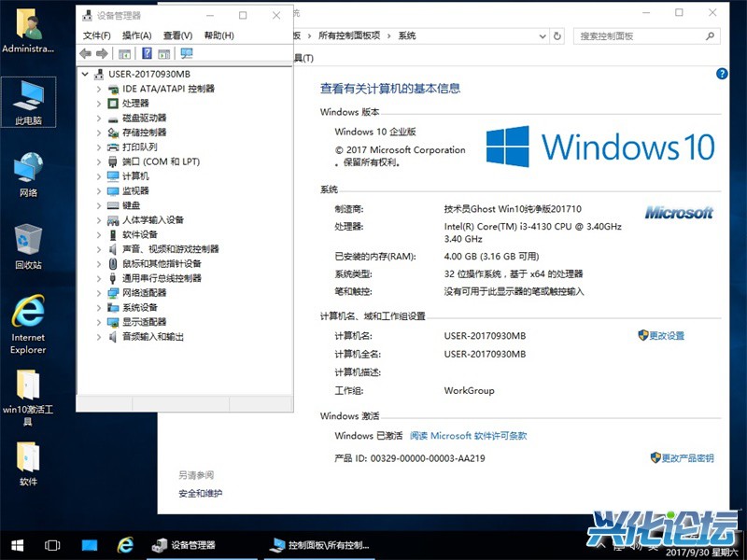Open the 查看(V) menu
This screenshot has width=747, height=560.
[177, 35]
